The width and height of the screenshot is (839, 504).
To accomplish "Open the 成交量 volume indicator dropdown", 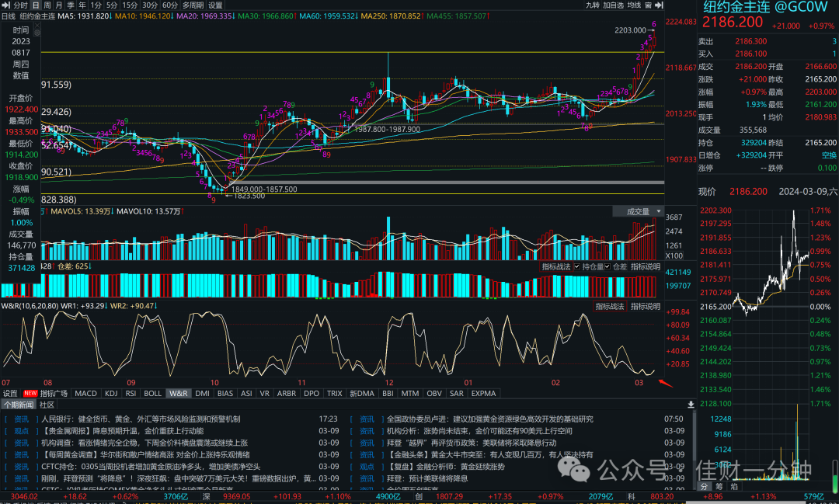I will (x=638, y=211).
